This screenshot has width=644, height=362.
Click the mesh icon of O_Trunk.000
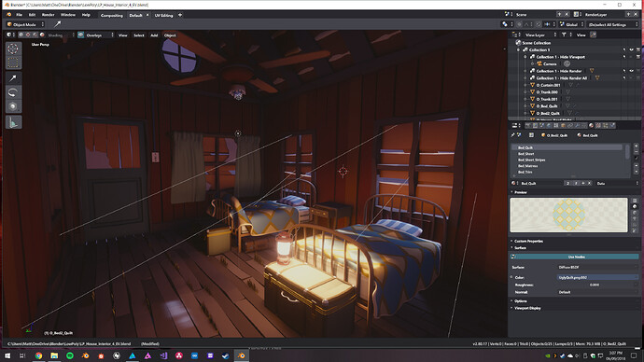click(x=533, y=92)
